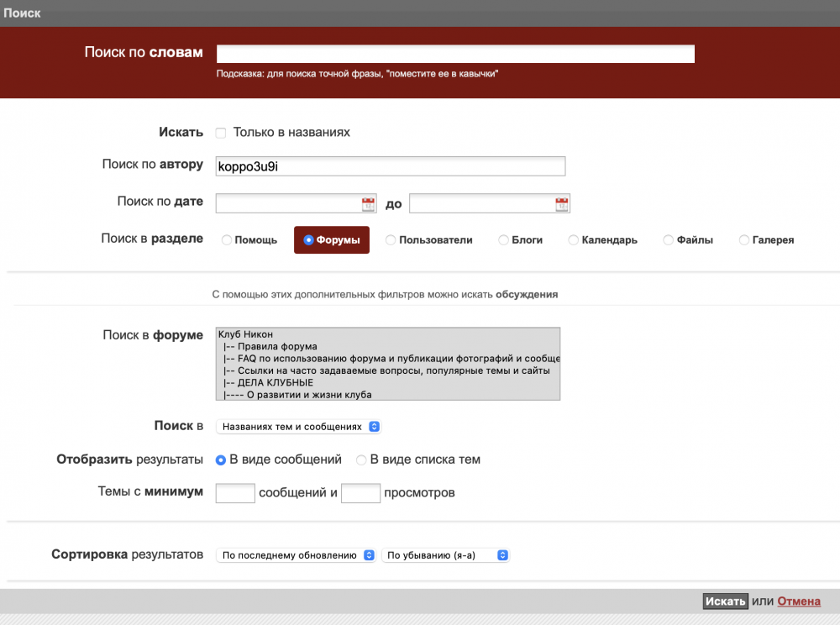
Task: Open the start date calendar picker
Action: [x=368, y=204]
